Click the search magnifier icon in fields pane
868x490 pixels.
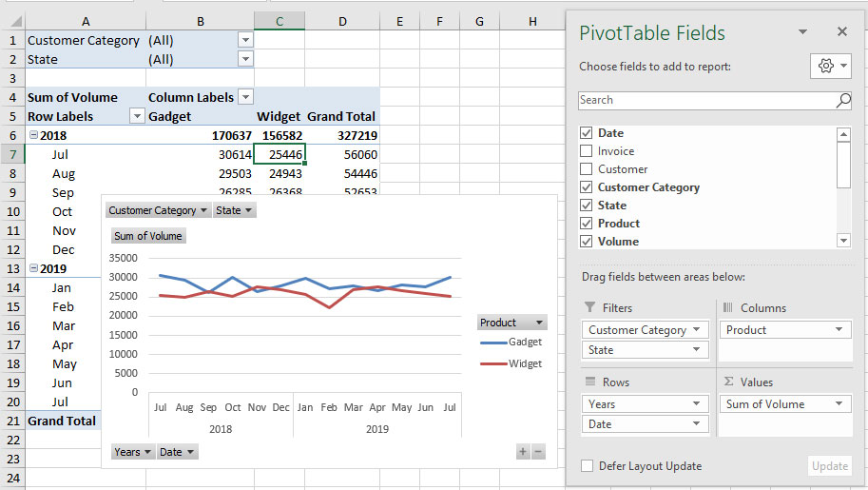coord(843,100)
